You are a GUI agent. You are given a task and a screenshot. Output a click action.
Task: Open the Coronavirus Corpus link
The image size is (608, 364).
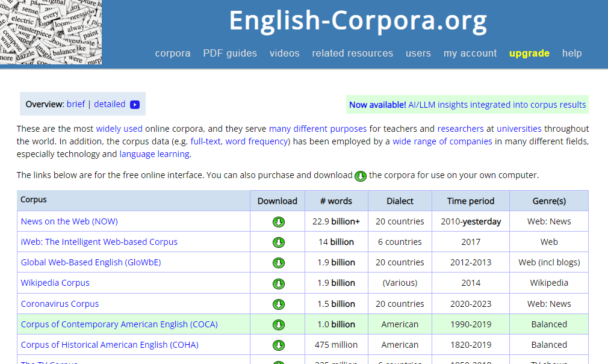(60, 304)
